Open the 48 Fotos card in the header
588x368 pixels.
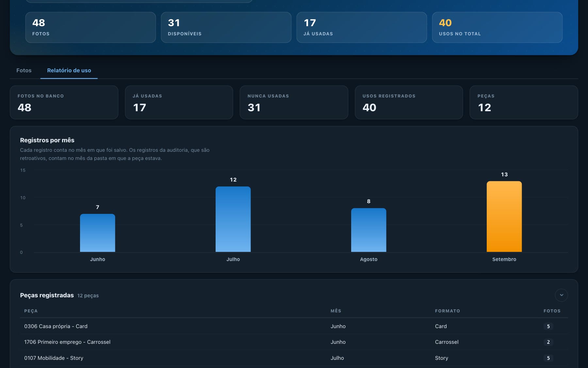pyautogui.click(x=90, y=27)
